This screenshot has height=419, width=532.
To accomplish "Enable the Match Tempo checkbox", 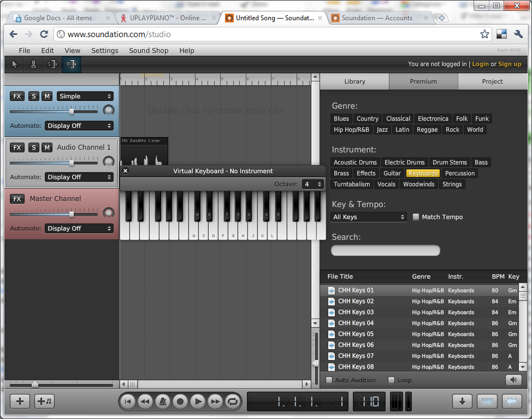I will (416, 217).
